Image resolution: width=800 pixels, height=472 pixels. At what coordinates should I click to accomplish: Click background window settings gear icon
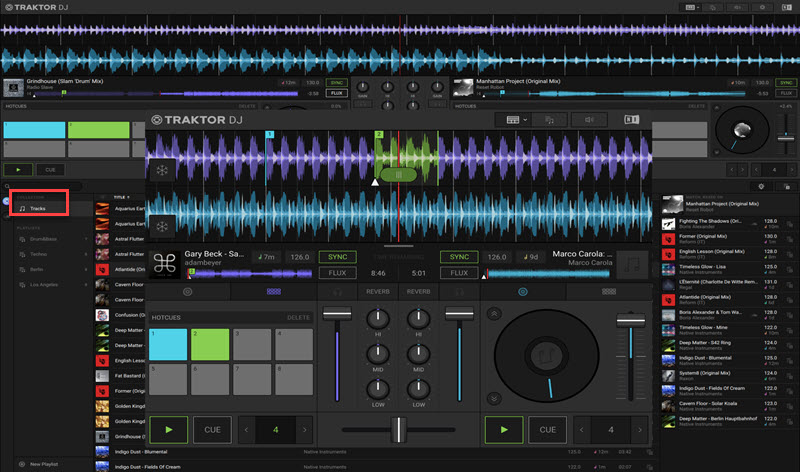(x=762, y=7)
